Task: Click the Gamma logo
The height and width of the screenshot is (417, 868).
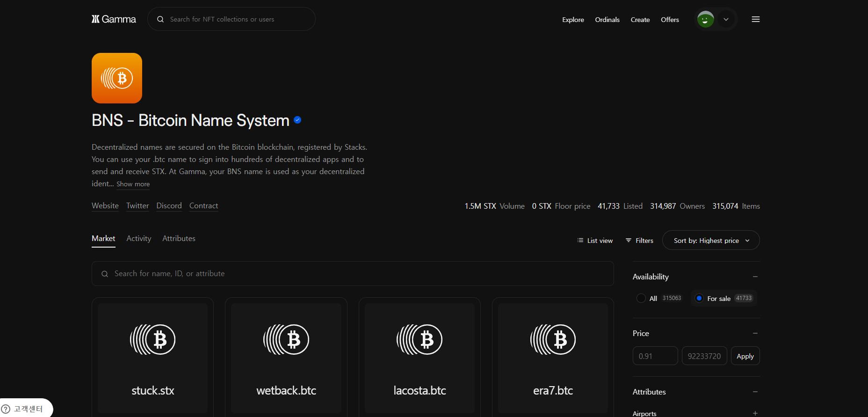Action: point(114,19)
